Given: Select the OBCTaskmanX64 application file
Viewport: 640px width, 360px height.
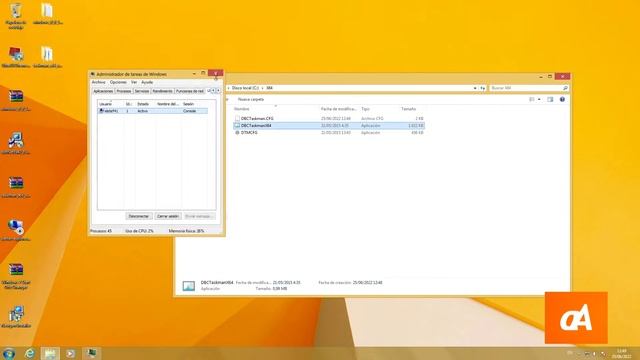Looking at the screenshot, I should (x=329, y=126).
